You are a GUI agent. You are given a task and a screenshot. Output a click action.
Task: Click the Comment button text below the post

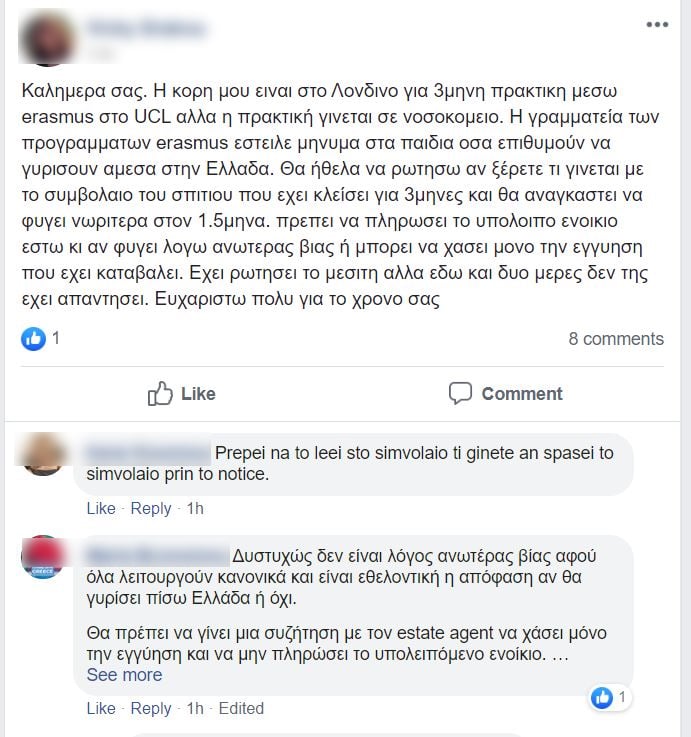(522, 394)
